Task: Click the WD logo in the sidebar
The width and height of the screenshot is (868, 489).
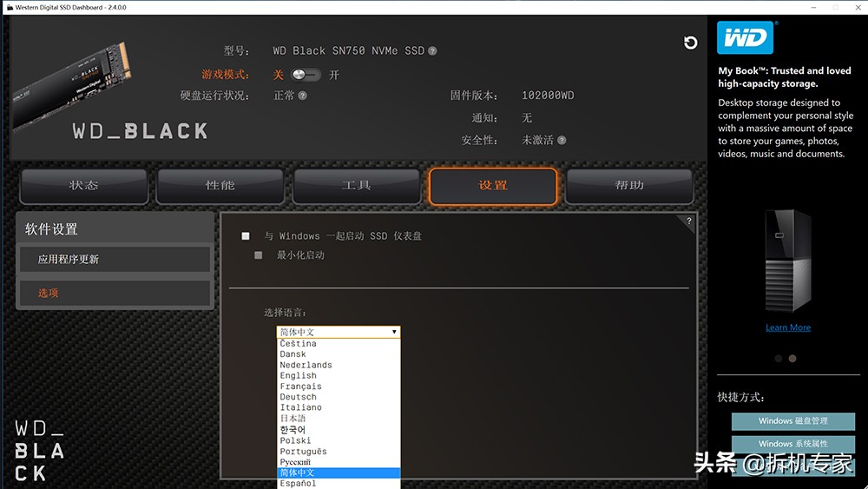Action: pyautogui.click(x=745, y=38)
